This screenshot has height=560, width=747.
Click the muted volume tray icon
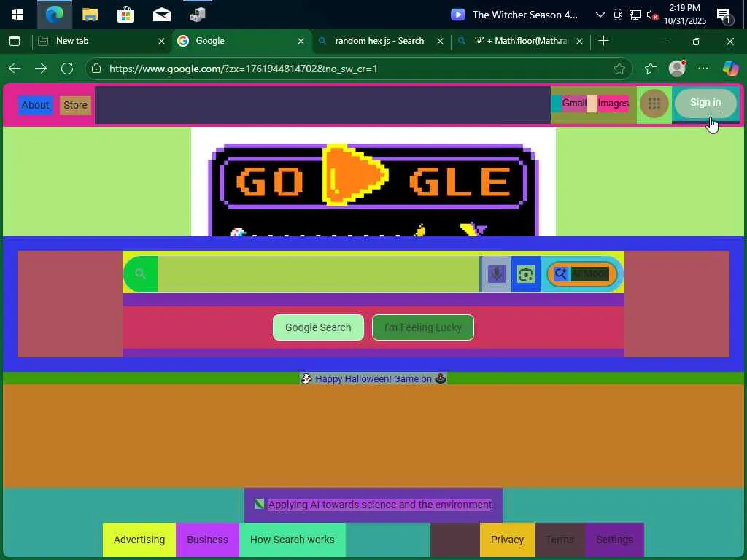pyautogui.click(x=652, y=15)
